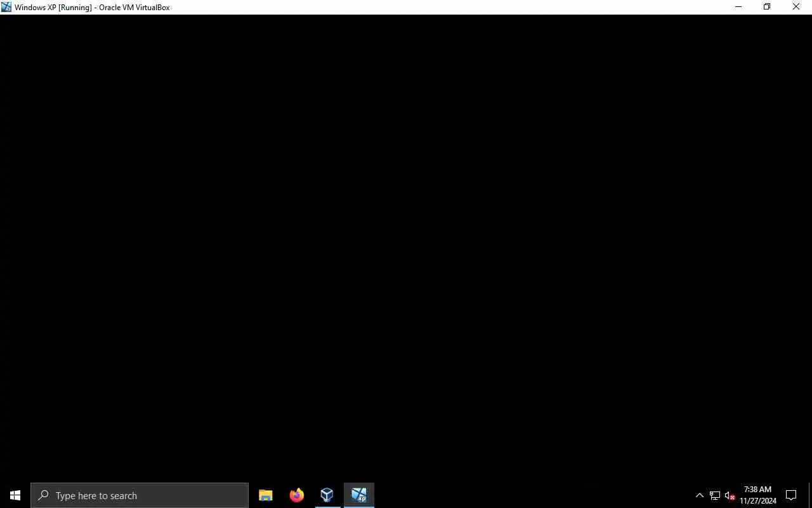812x508 pixels.
Task: Select the Windows XP VM taskbar icon
Action: (359, 495)
